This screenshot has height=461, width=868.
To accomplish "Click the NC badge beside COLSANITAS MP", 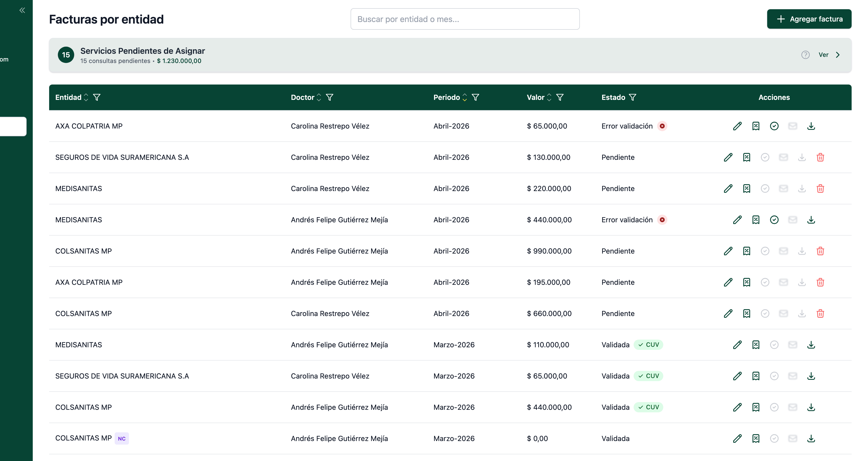I will click(x=122, y=438).
